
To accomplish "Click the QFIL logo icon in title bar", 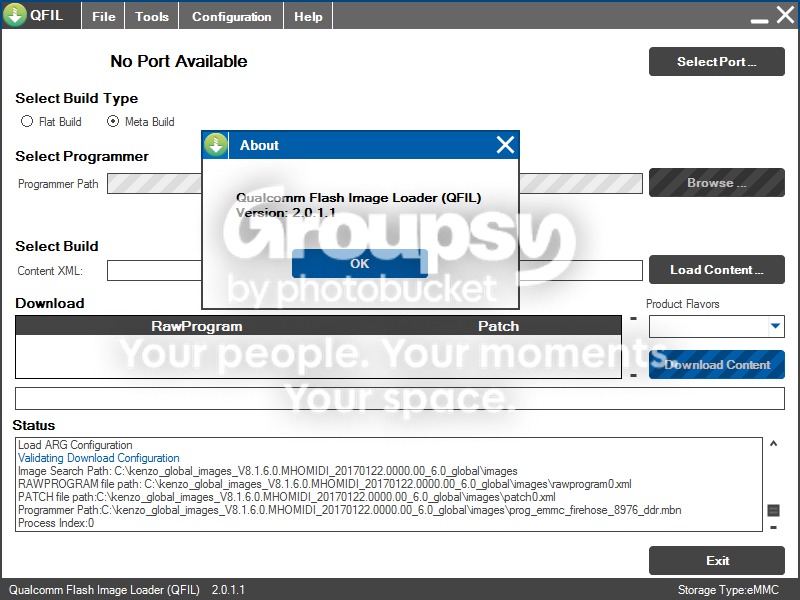I will click(15, 15).
